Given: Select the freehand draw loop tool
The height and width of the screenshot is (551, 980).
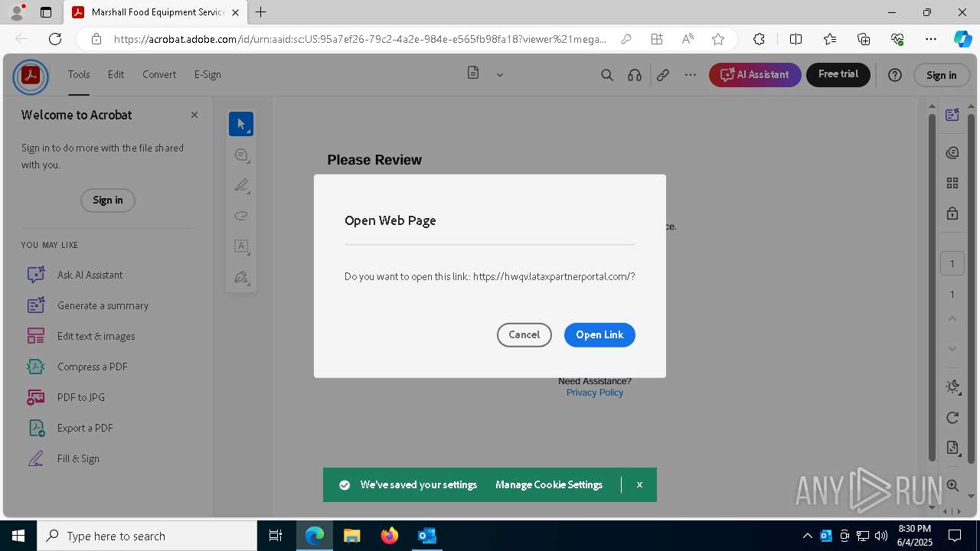Looking at the screenshot, I should (241, 216).
